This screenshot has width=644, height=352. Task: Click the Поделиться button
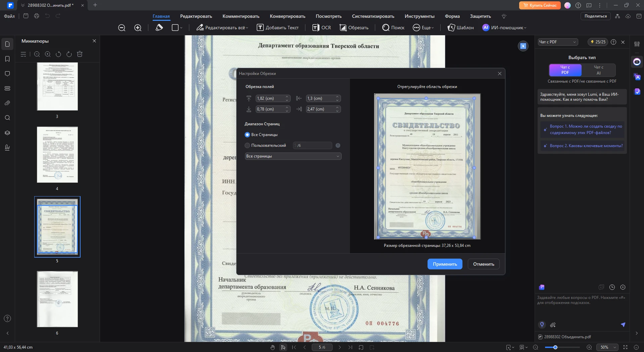click(595, 16)
